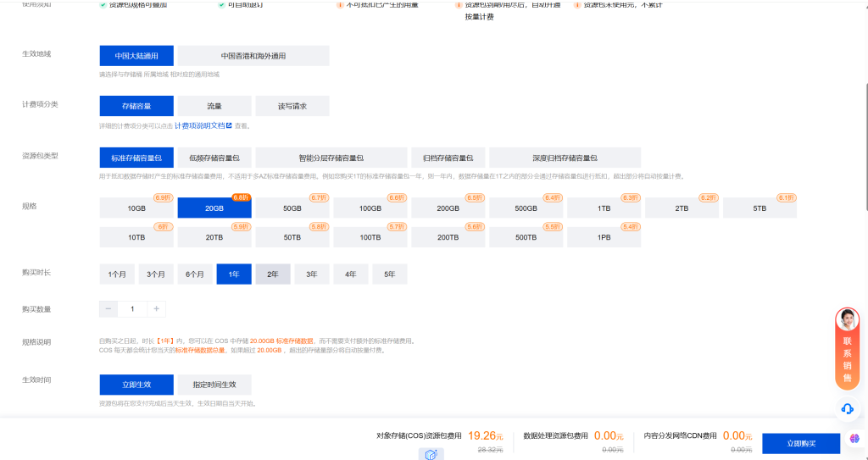Click the 内容分发网络CDN费用 label

pos(680,436)
